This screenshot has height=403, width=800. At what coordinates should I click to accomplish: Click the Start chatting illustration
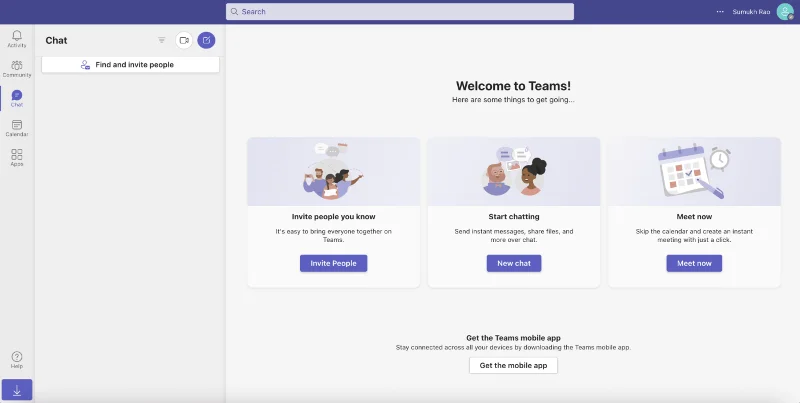[x=514, y=171]
